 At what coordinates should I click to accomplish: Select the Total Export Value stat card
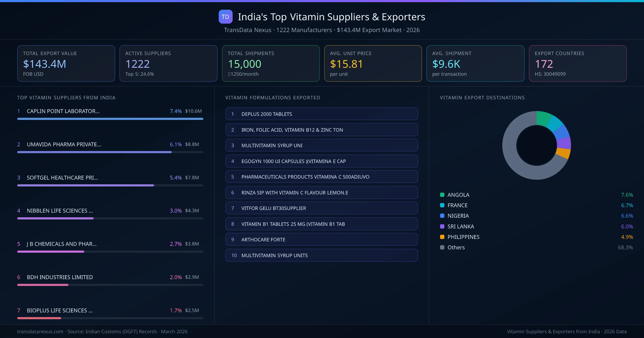pos(66,63)
